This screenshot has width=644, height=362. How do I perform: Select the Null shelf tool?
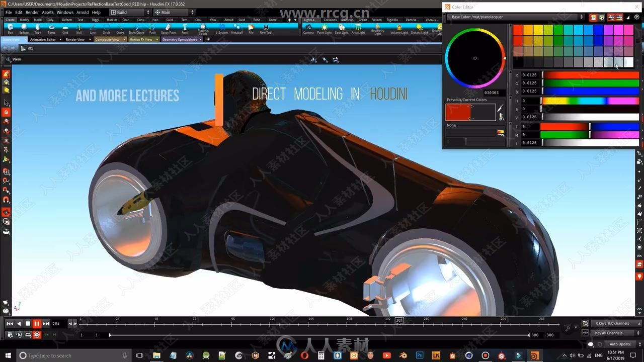tap(79, 29)
